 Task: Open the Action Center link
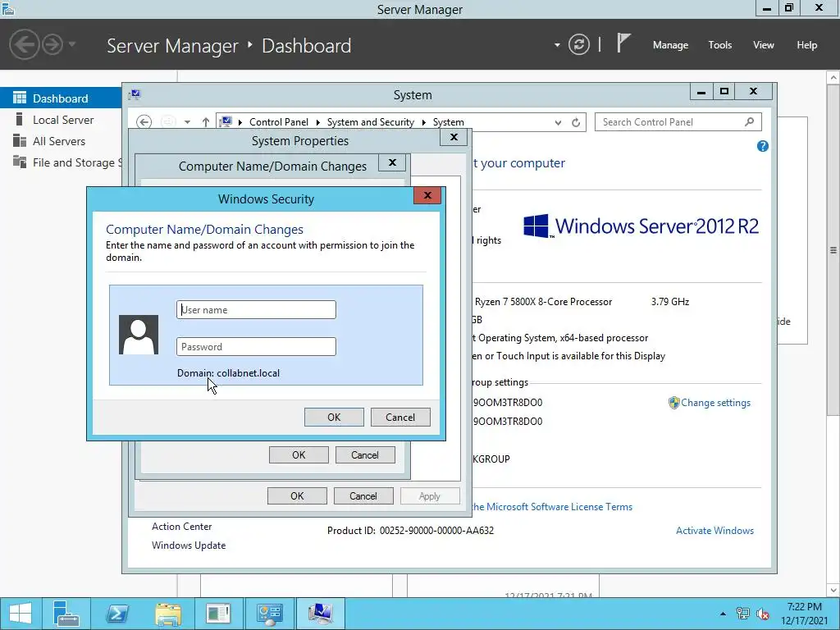tap(181, 527)
